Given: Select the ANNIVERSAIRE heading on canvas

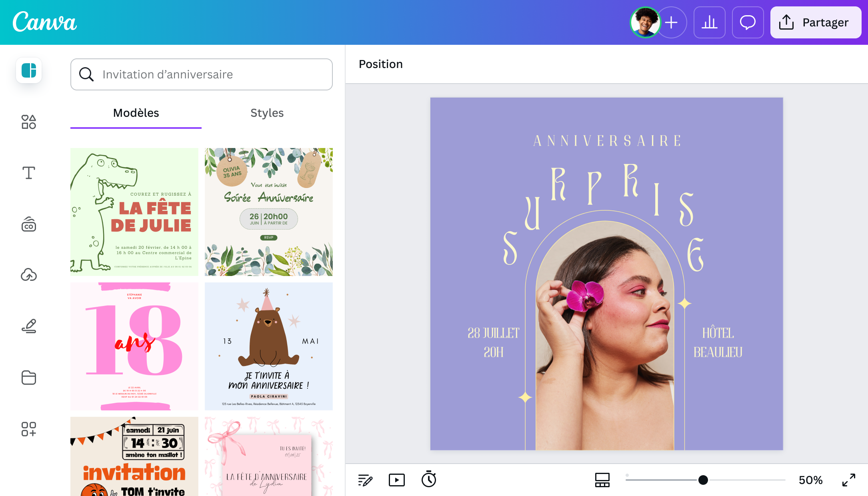Looking at the screenshot, I should pos(607,141).
